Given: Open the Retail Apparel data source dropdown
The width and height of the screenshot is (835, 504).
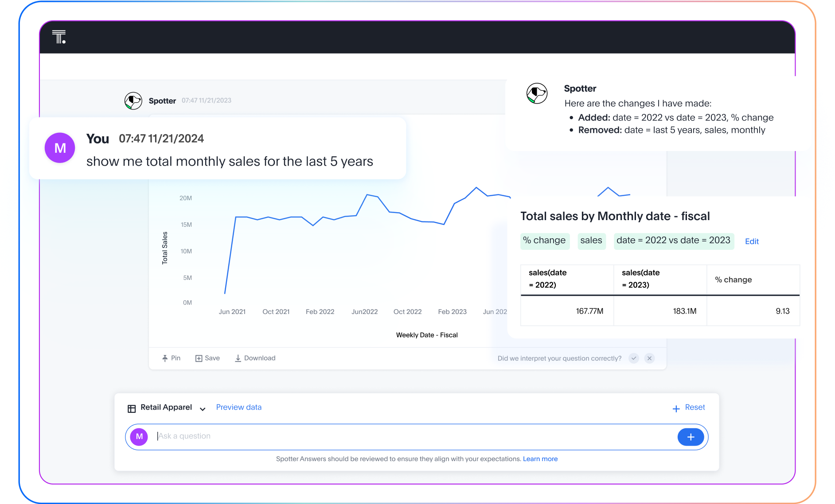Looking at the screenshot, I should 203,409.
